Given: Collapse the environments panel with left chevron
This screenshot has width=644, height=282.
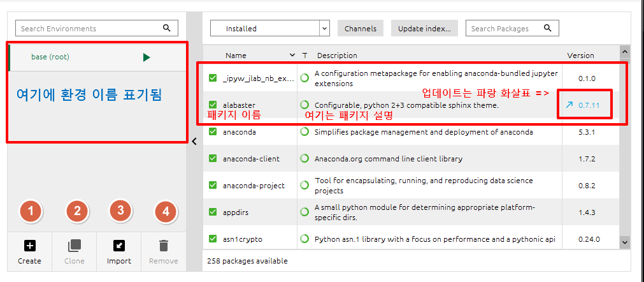Looking at the screenshot, I should (194, 142).
